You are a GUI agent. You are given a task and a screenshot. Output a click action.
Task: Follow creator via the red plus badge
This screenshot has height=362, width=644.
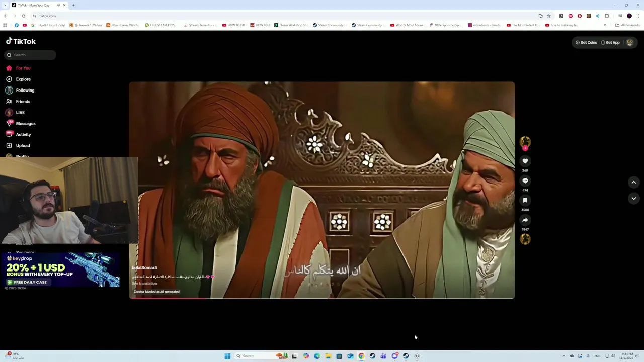tap(525, 148)
